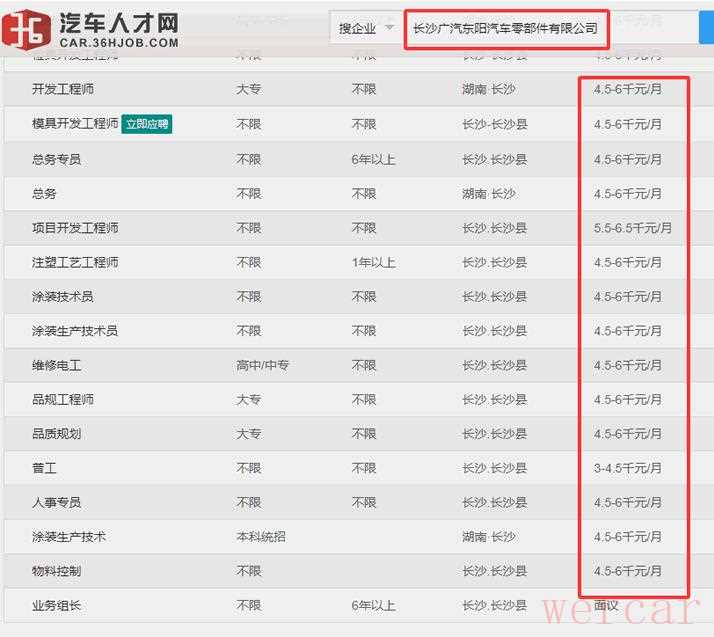714x637 pixels.
Task: Open the 搜企业 search type dropdown
Action: coord(366,28)
